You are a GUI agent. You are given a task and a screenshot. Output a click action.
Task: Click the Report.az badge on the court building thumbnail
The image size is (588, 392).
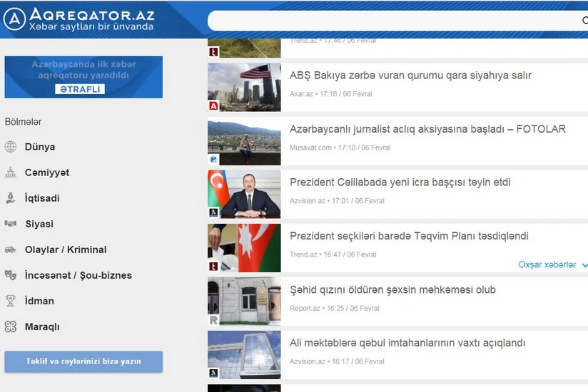click(x=213, y=320)
